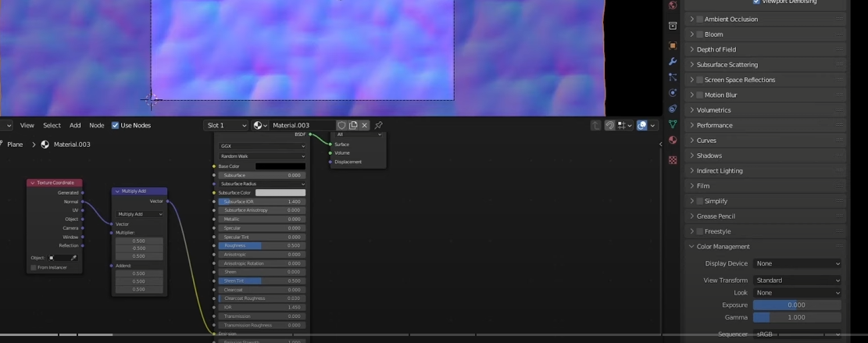This screenshot has height=343, width=868.
Task: Duplicate Material.003 with the copy icon
Action: click(353, 126)
